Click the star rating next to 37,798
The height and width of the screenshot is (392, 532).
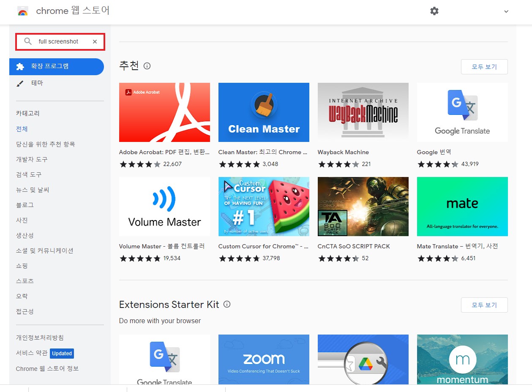click(240, 259)
